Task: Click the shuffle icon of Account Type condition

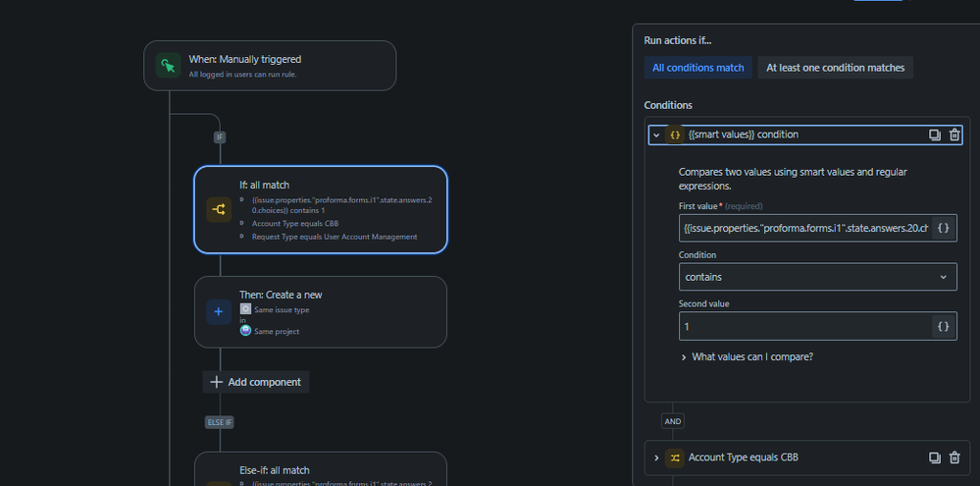Action: pyautogui.click(x=675, y=458)
